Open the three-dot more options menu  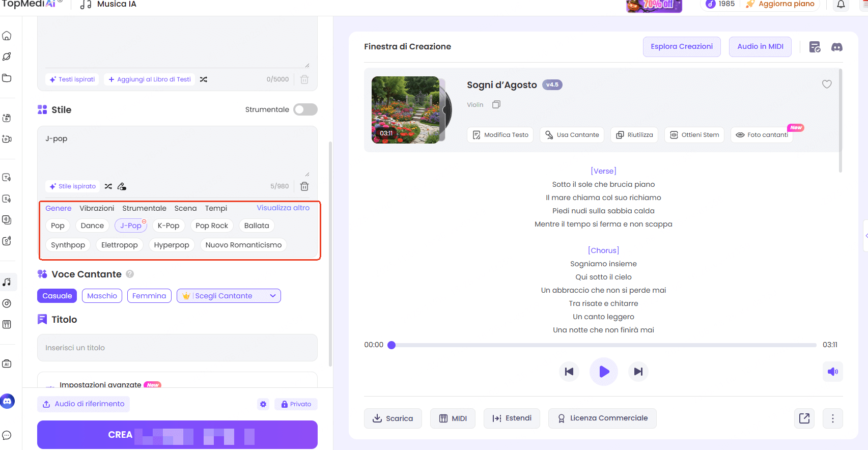click(833, 418)
